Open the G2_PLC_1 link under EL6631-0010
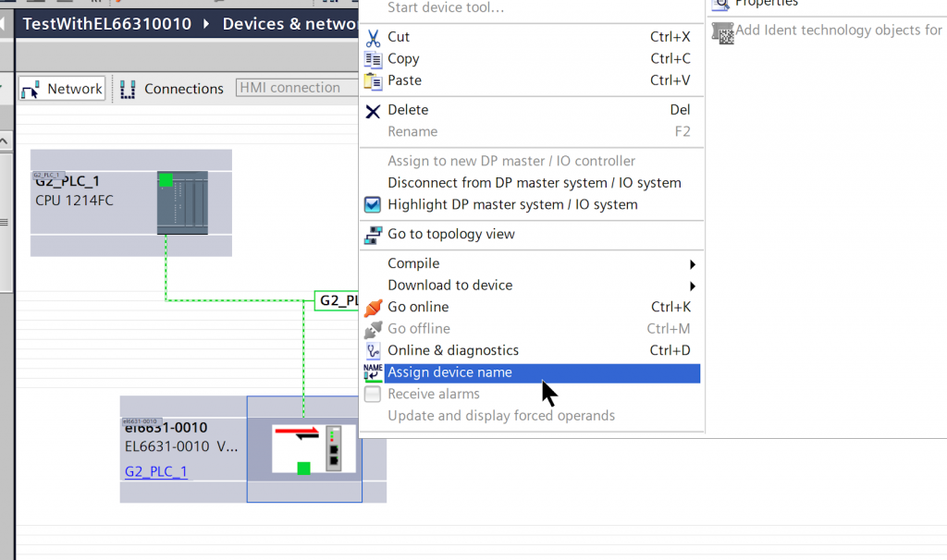947x560 pixels. [155, 471]
